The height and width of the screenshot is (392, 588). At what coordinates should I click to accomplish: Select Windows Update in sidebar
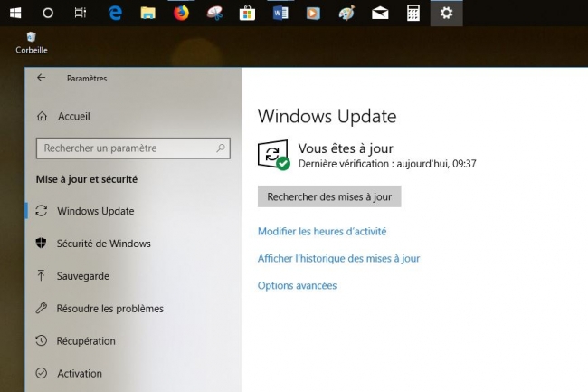click(95, 211)
